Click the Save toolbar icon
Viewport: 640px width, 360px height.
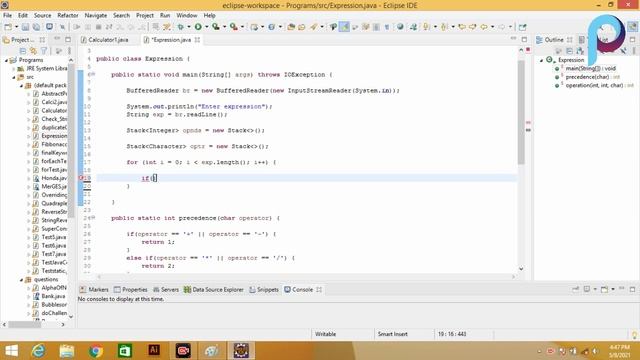(x=25, y=27)
